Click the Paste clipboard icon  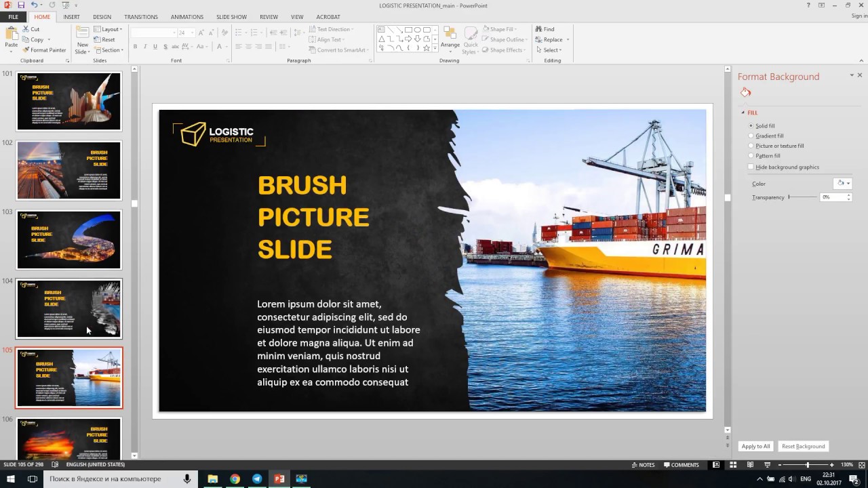coord(12,34)
